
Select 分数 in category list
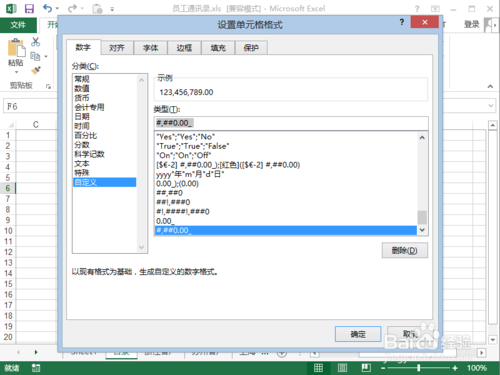(105, 145)
